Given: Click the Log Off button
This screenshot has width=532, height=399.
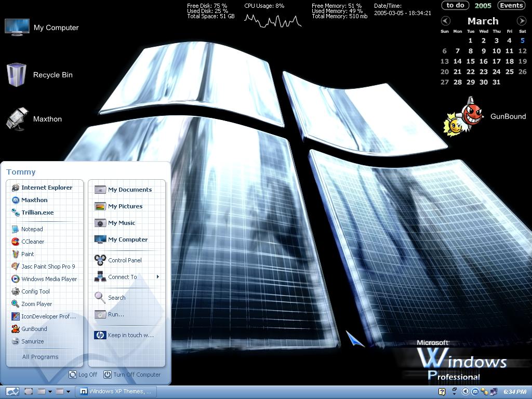Looking at the screenshot, I should 83,375.
